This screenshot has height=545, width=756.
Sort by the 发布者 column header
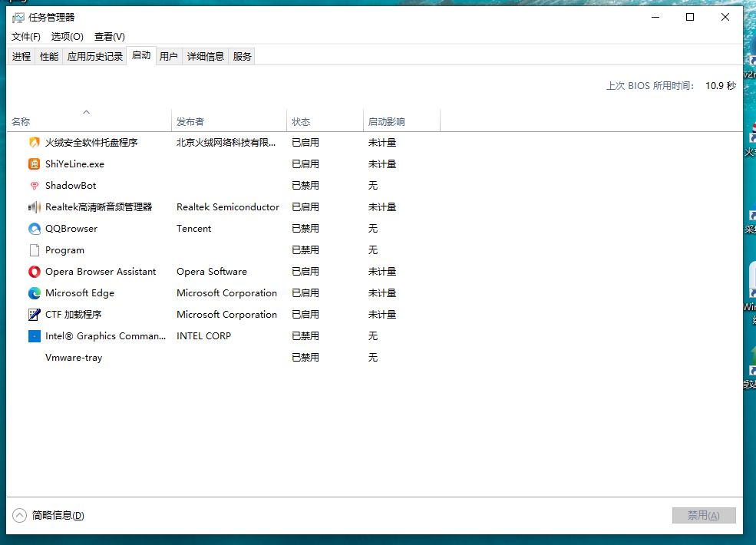[229, 121]
